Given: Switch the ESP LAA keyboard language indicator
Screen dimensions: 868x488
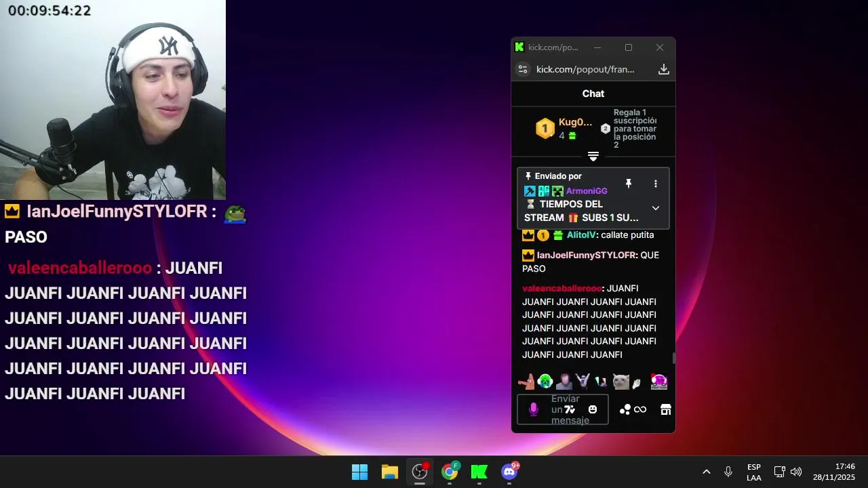Looking at the screenshot, I should pos(754,472).
